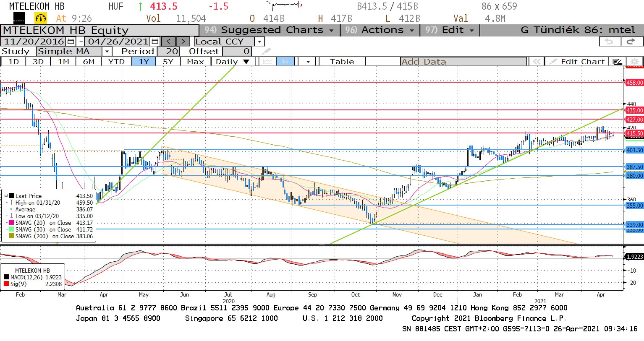
Task: Select the 6M range tab
Action: point(89,62)
